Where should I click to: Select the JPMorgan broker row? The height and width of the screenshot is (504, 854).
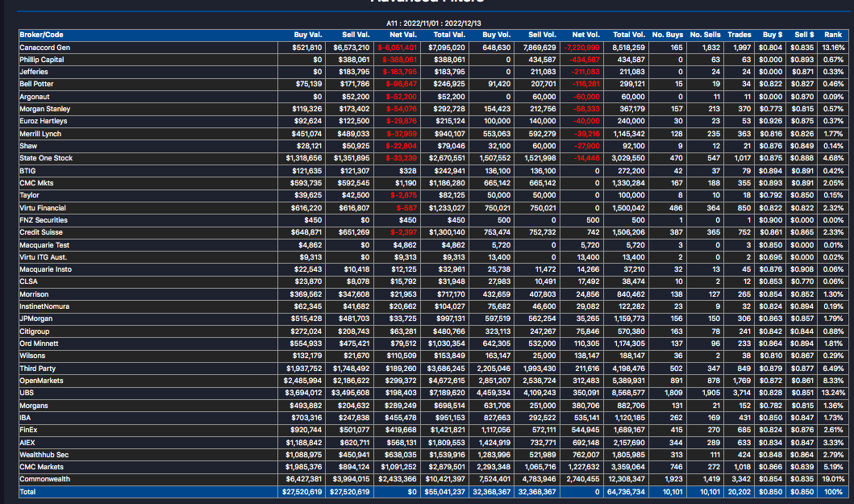434,319
